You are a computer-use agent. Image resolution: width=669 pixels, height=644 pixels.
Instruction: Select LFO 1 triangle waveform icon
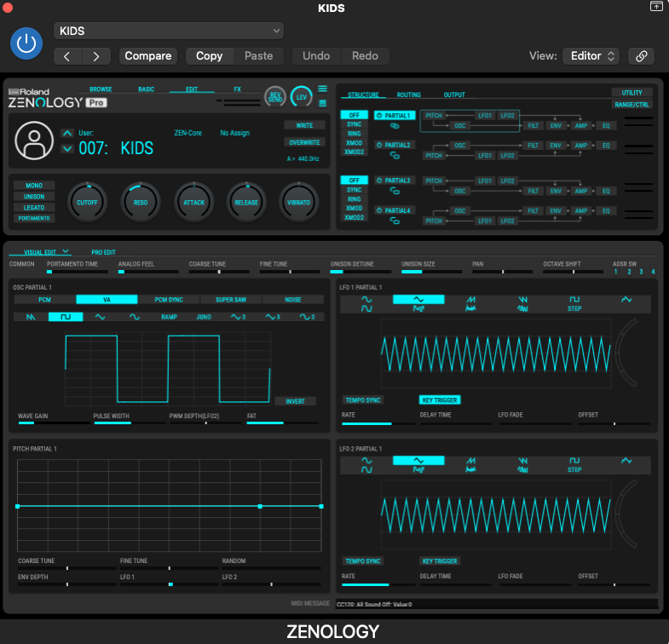click(418, 299)
